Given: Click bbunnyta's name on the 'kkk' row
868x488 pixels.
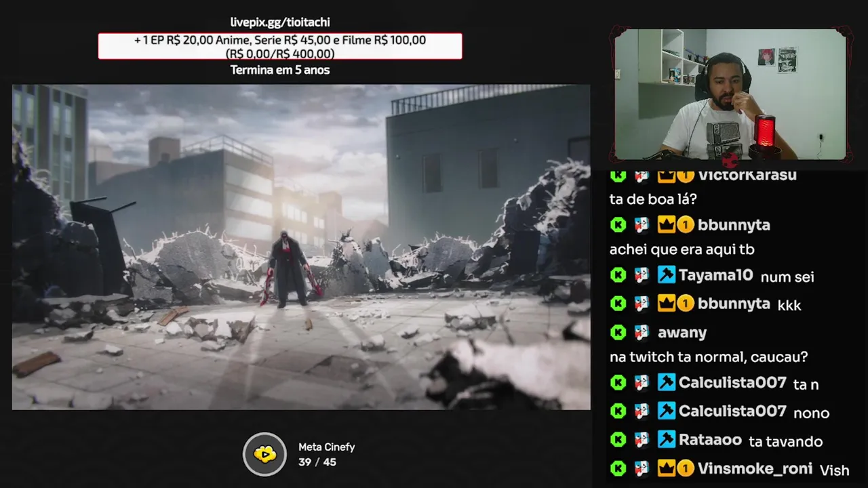Looking at the screenshot, I should pos(734,304).
